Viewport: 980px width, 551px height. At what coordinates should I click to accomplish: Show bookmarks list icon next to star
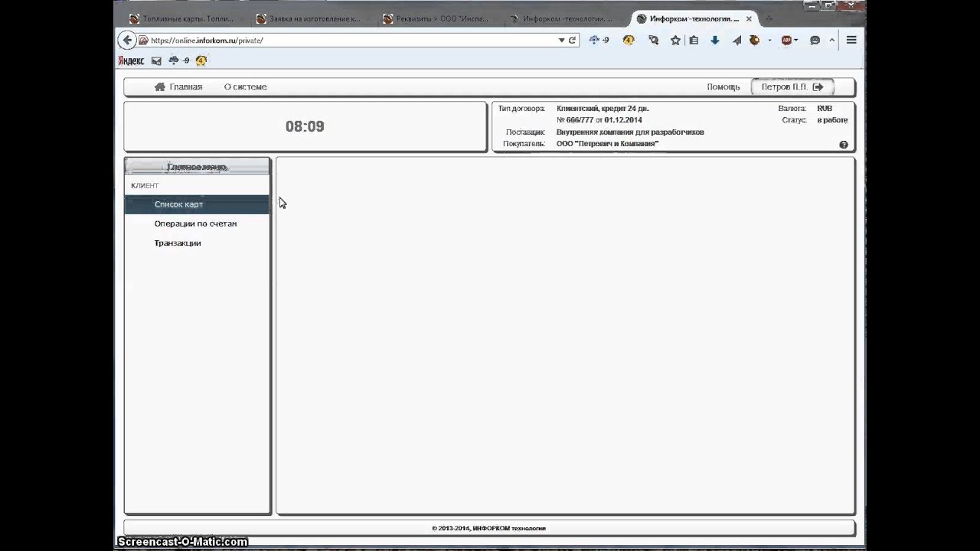(694, 41)
